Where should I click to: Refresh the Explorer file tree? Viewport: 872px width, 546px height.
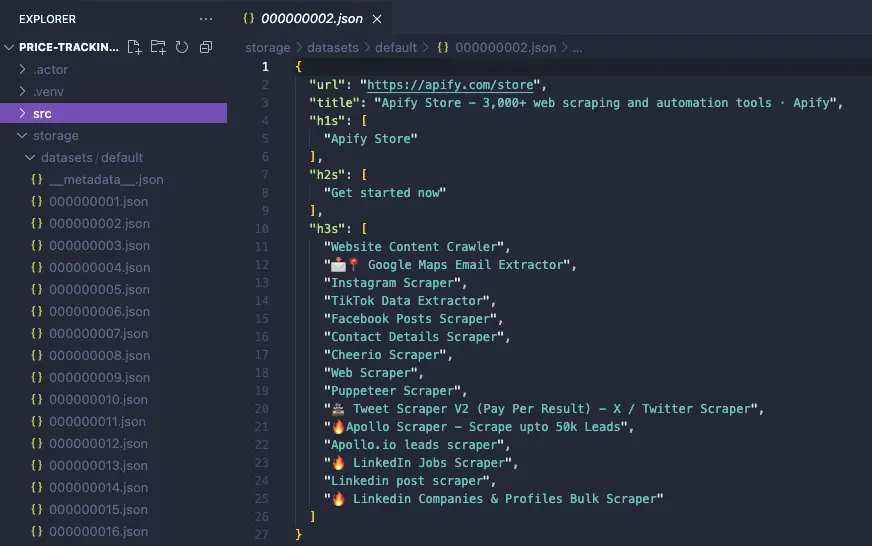[182, 47]
